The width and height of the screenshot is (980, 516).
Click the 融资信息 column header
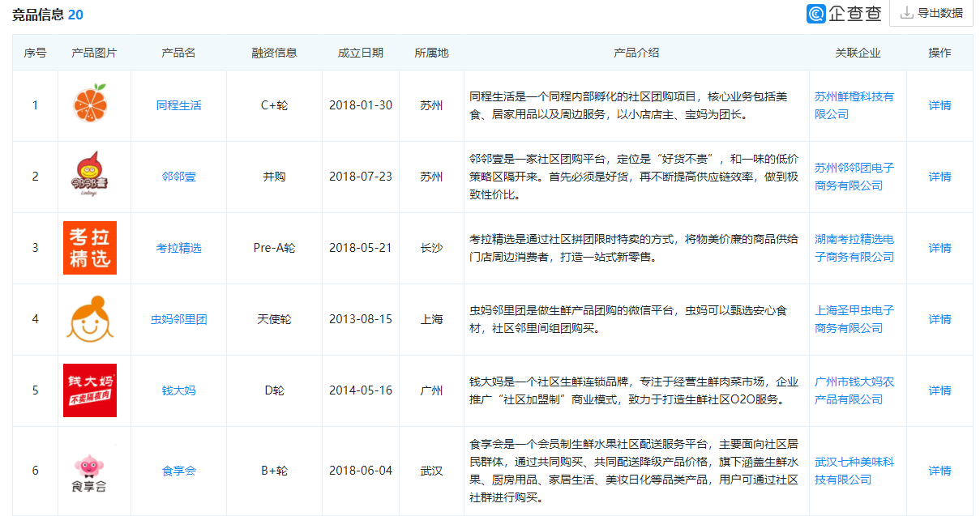coord(274,53)
